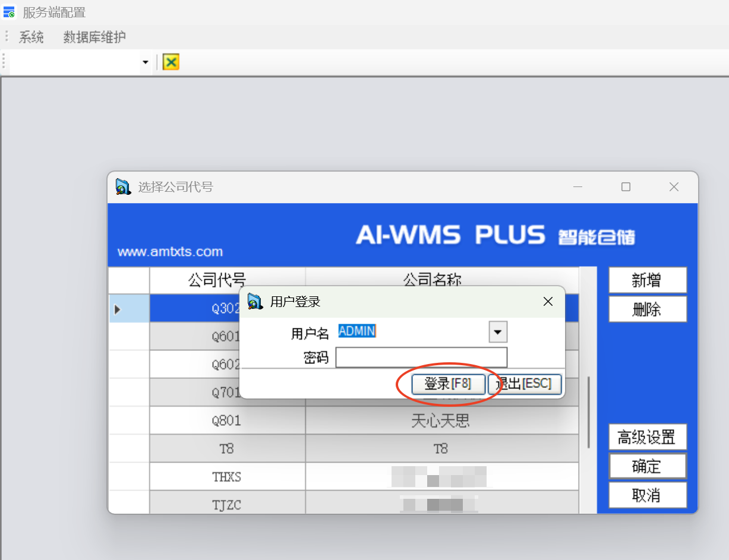729x560 pixels.
Task: Click the 公司名称 column header
Action: click(x=442, y=280)
